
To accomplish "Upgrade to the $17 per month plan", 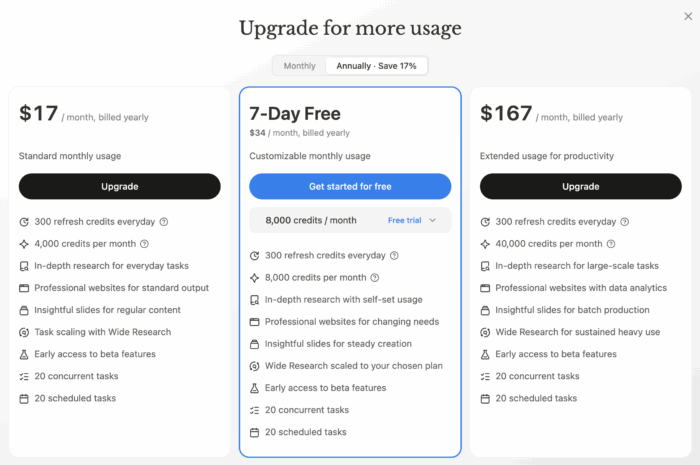I will pos(120,186).
